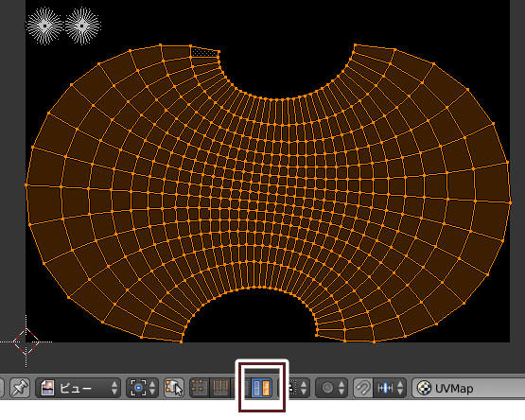525x420 pixels.
Task: Open the sticky selection mode dropdown
Action: (299, 388)
